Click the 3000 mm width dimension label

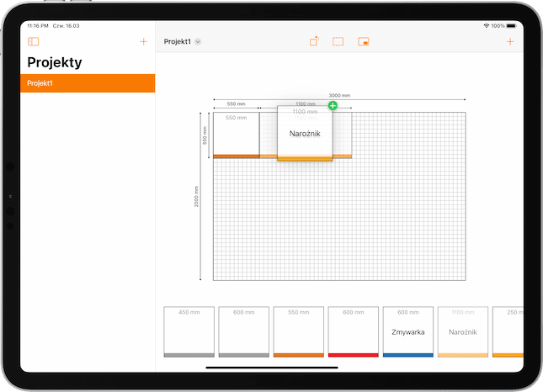tap(339, 95)
